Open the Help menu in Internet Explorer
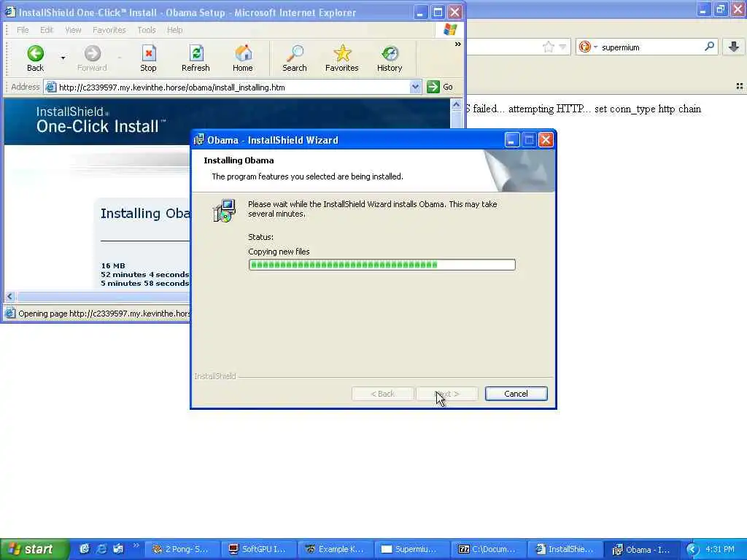This screenshot has height=560, width=747. point(175,30)
